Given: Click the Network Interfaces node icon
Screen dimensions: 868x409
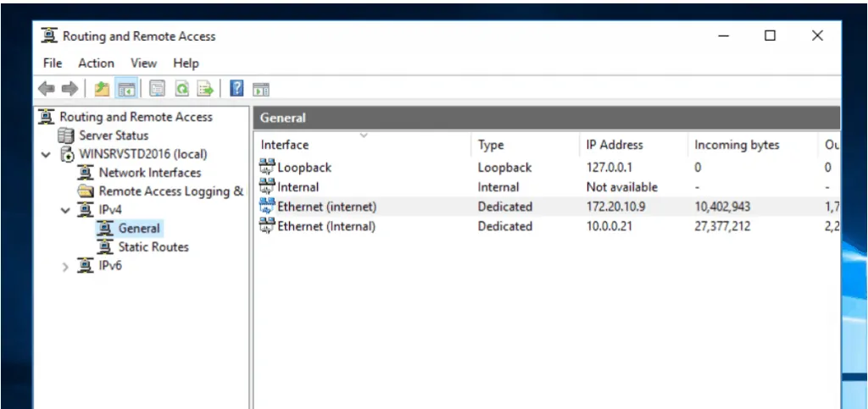Looking at the screenshot, I should tap(86, 173).
